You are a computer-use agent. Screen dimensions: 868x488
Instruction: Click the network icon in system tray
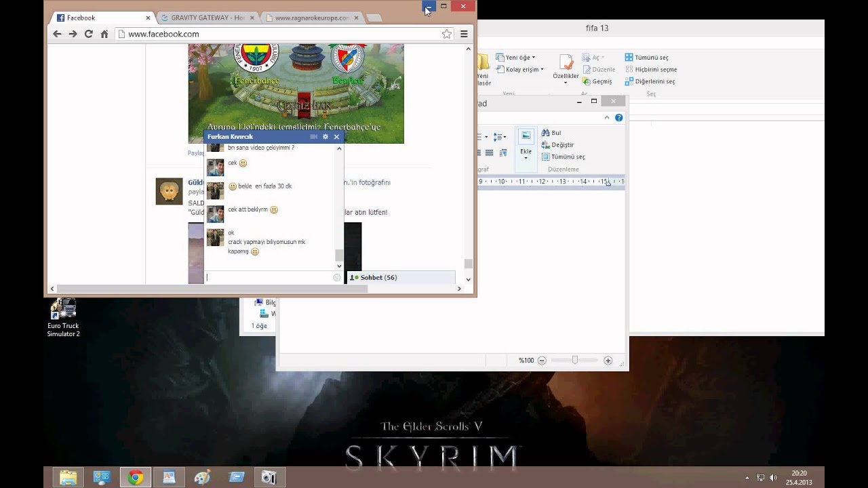760,478
